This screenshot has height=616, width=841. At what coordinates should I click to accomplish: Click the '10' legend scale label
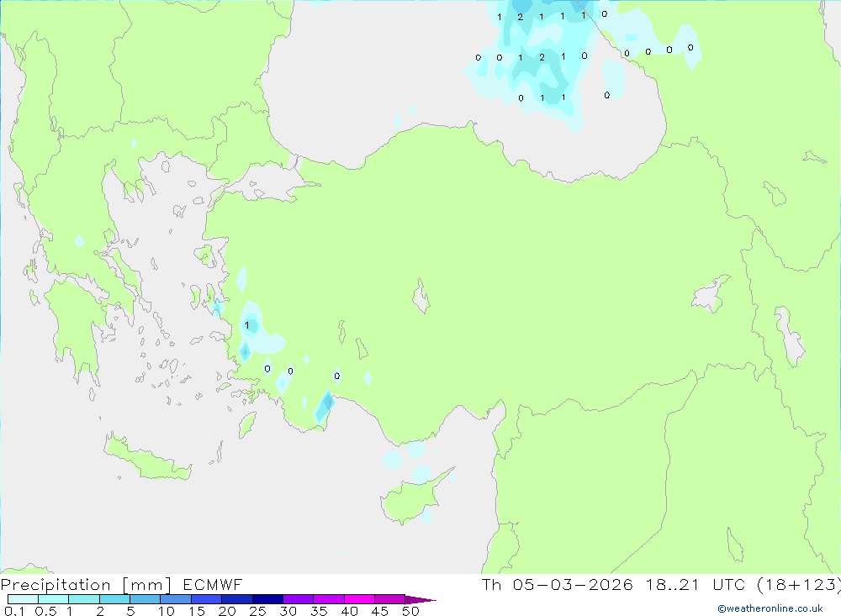(x=167, y=611)
